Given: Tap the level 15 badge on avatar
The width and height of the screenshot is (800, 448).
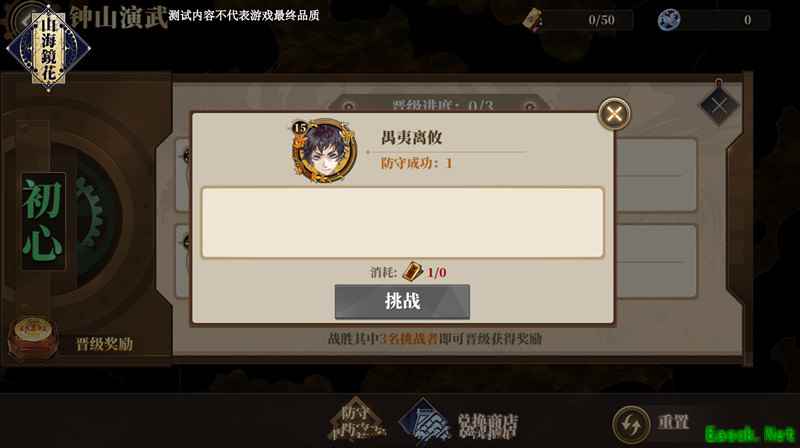Looking at the screenshot, I should (300, 128).
